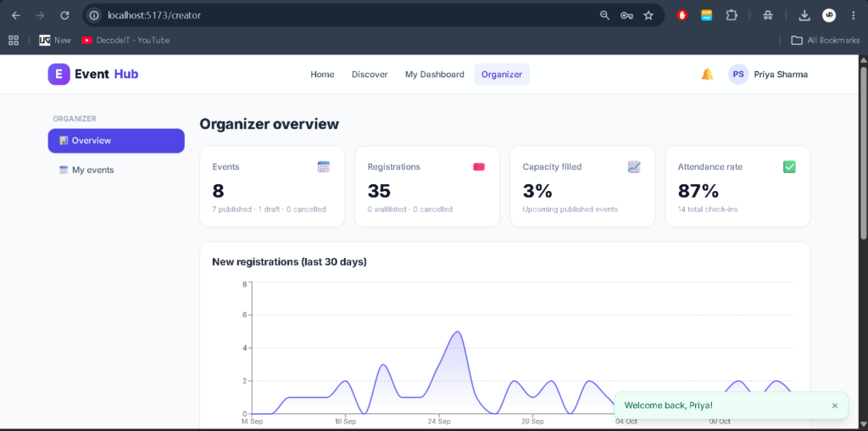Open My Dashboard nav item

tap(435, 74)
